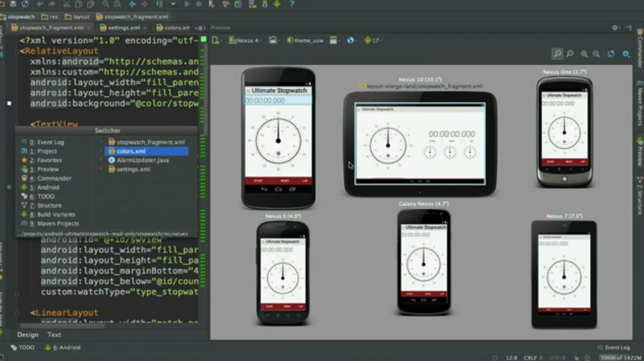Click the Paste icon in toolbar
Screen dimensions: 644x361
point(90,4)
